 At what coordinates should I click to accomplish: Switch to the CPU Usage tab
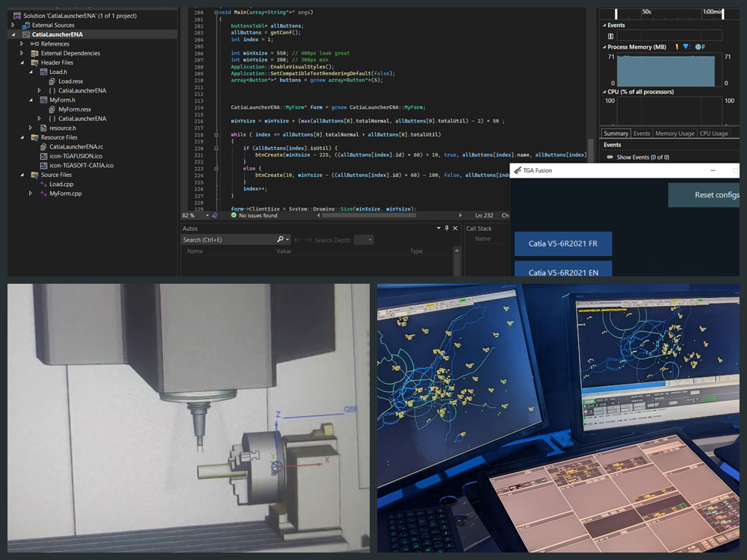(713, 134)
